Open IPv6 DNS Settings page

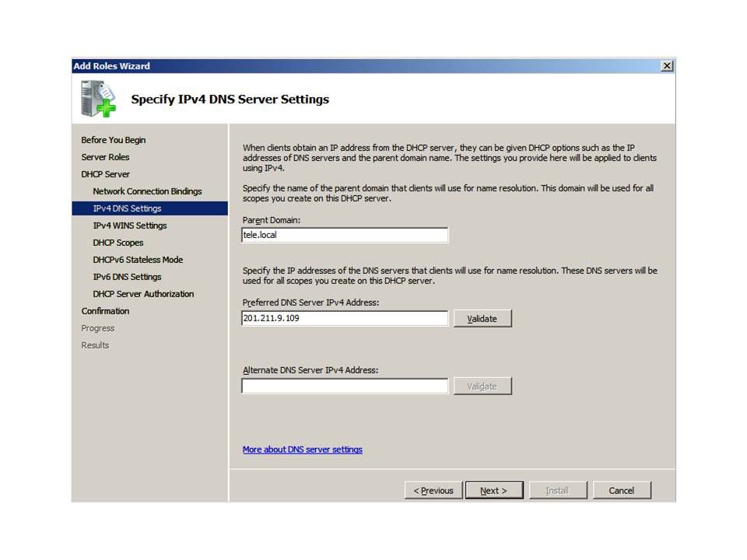[x=128, y=277]
